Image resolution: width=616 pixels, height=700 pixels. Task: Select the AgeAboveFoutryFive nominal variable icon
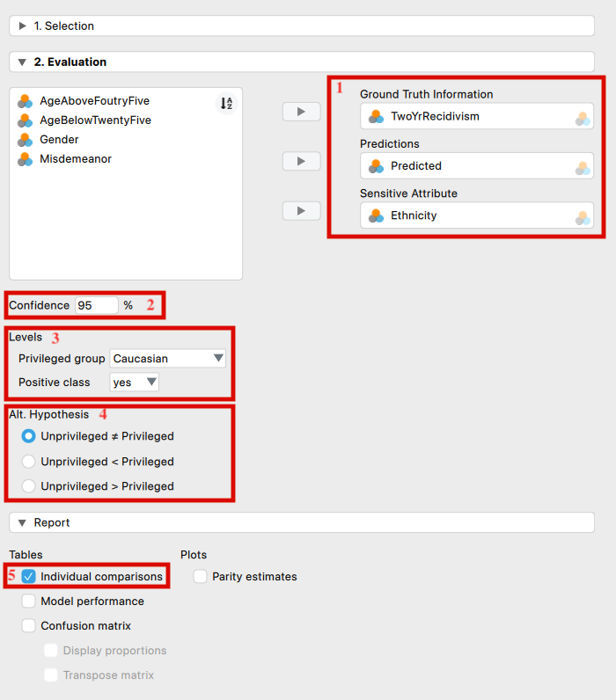pyautogui.click(x=25, y=101)
